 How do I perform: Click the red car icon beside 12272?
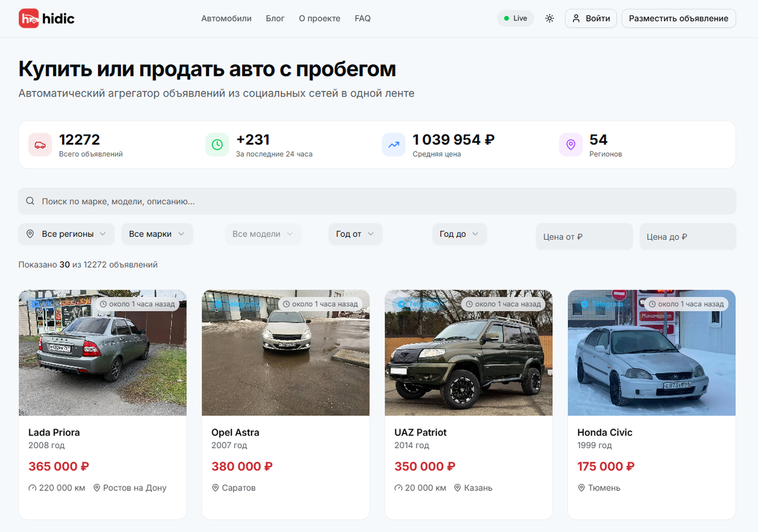pos(40,145)
